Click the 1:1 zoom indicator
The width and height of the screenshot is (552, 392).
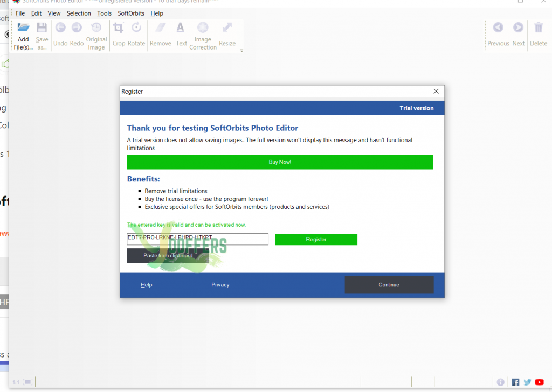16,382
